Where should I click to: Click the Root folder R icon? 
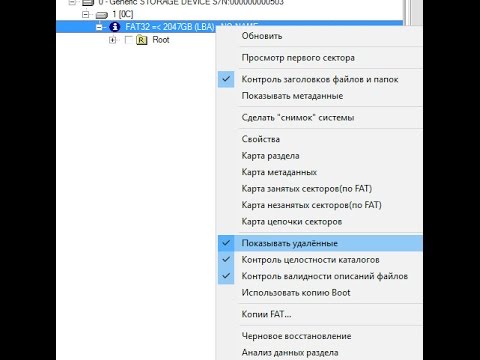point(142,40)
